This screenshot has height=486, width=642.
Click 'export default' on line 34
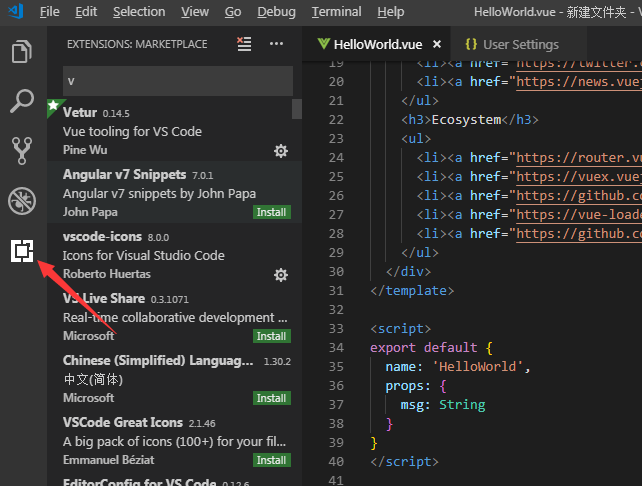[x=424, y=348]
